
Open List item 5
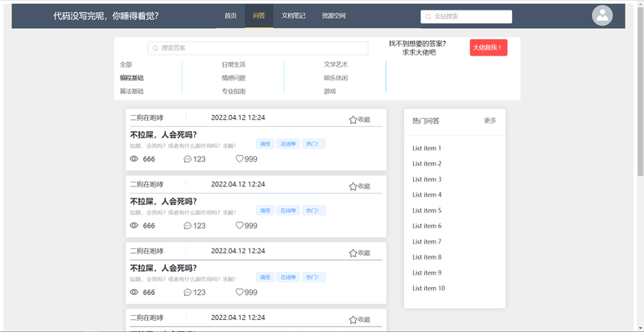[427, 211]
